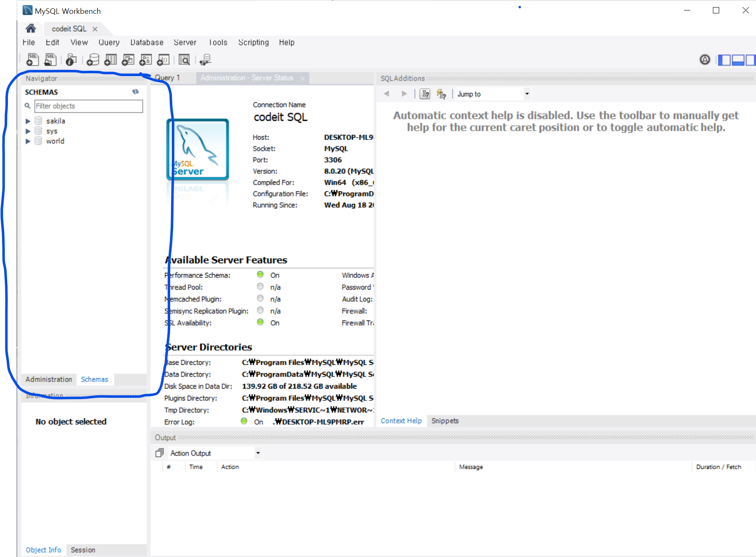This screenshot has height=557, width=756.
Task: Open the File menu
Action: tap(29, 42)
